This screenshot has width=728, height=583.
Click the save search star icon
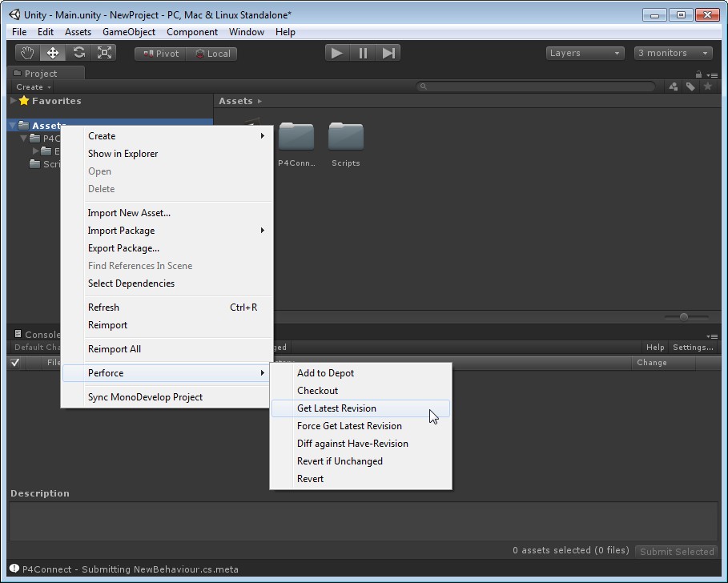(707, 86)
